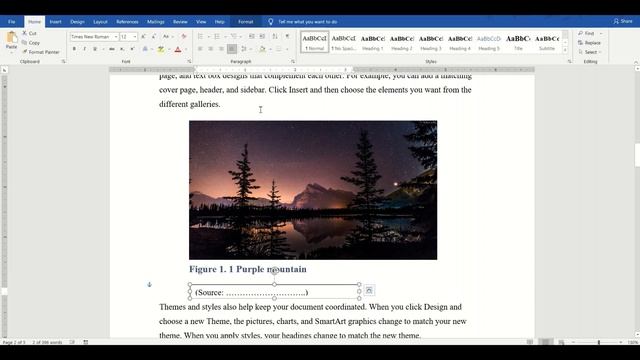Click inside the Source text box
Viewport: 640px width, 360px height.
tap(274, 292)
